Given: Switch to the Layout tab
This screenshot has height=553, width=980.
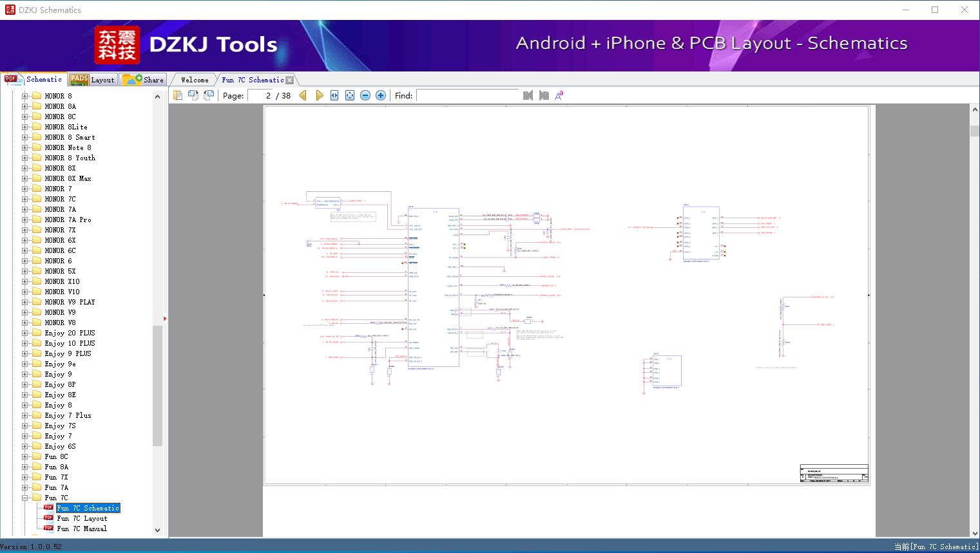Looking at the screenshot, I should click(x=92, y=80).
